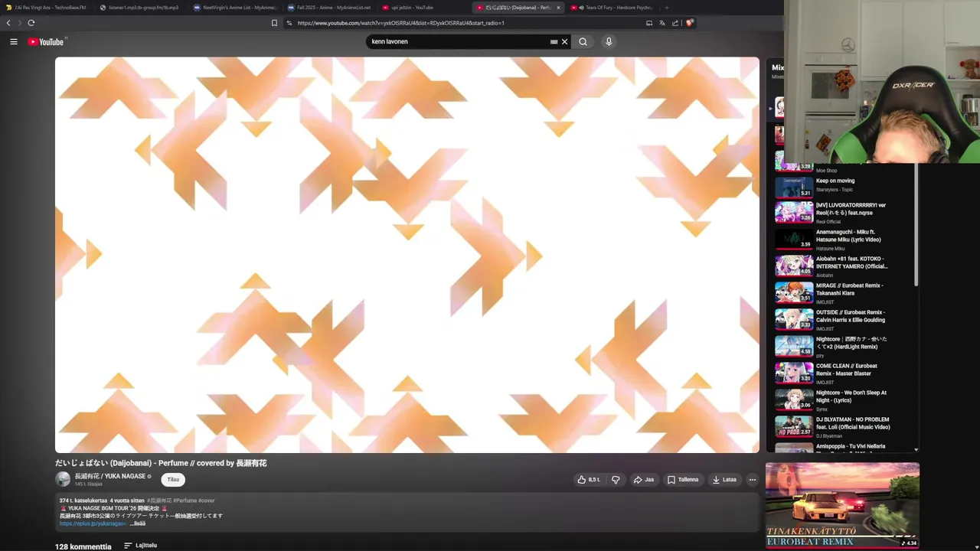Click the #Perfume hashtag in description
Image resolution: width=980 pixels, height=551 pixels.
click(x=185, y=500)
